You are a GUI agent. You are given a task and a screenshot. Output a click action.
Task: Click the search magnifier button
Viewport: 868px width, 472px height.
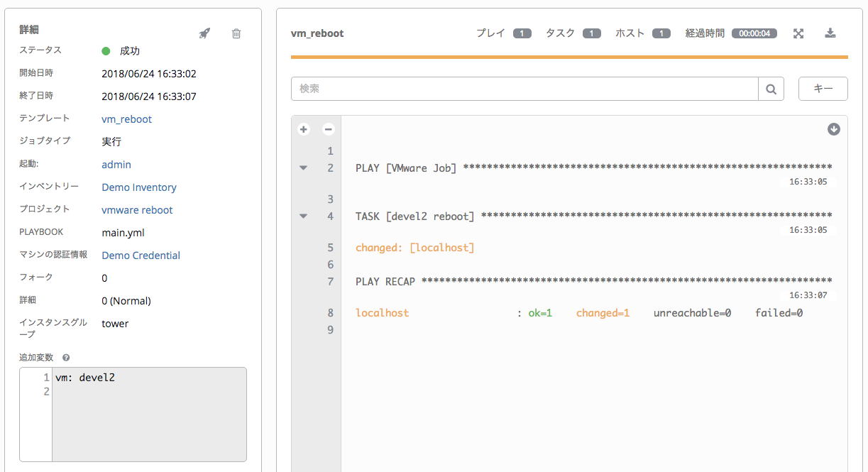771,89
